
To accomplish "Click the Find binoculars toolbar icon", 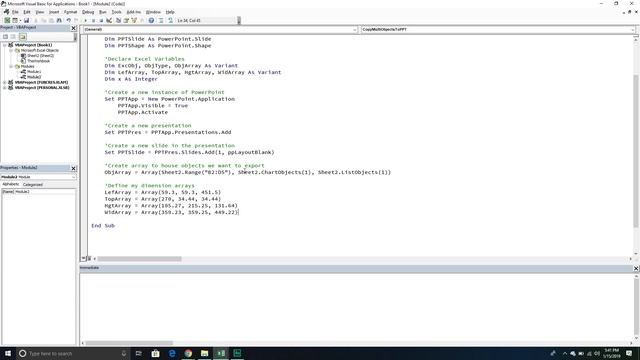I will (x=59, y=20).
